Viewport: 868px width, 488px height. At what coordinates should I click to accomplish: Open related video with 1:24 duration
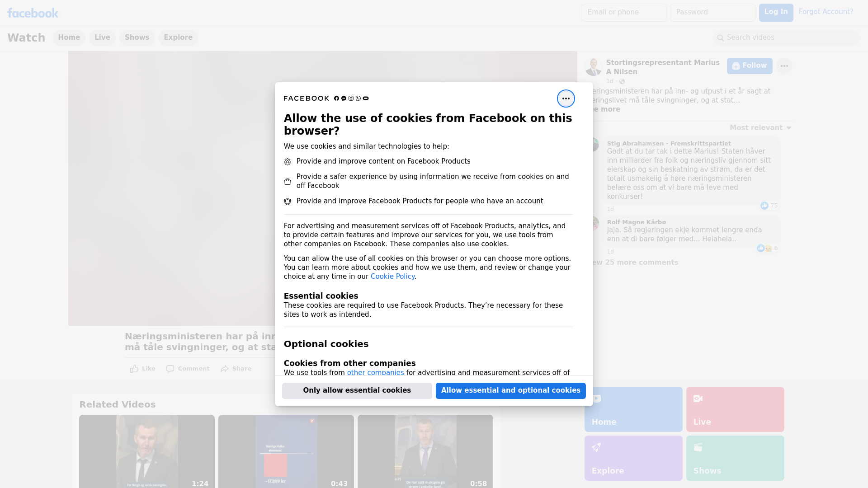point(147,451)
